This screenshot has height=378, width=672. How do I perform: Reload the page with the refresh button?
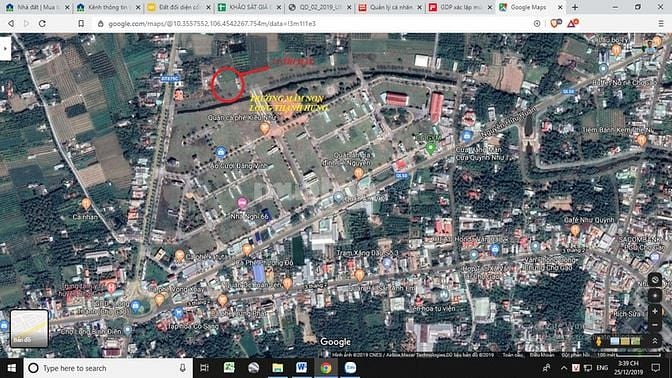tap(42, 24)
